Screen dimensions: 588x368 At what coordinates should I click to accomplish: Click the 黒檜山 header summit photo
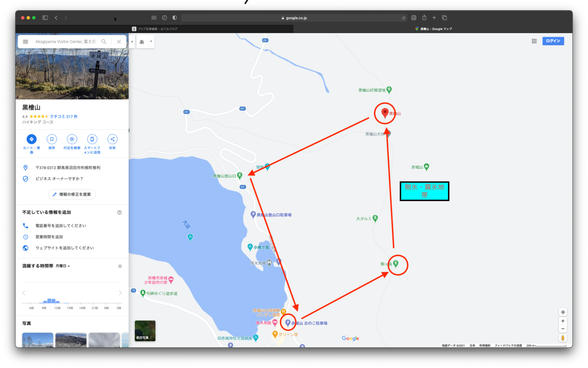click(x=72, y=74)
